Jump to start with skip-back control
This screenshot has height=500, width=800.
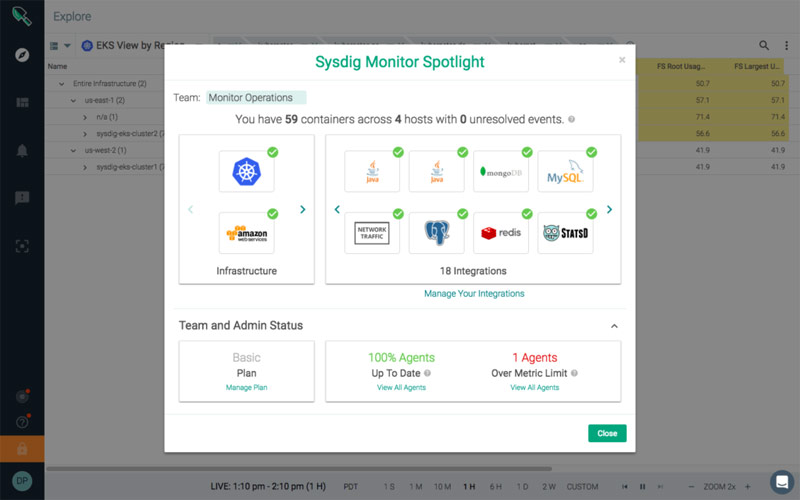(624, 487)
